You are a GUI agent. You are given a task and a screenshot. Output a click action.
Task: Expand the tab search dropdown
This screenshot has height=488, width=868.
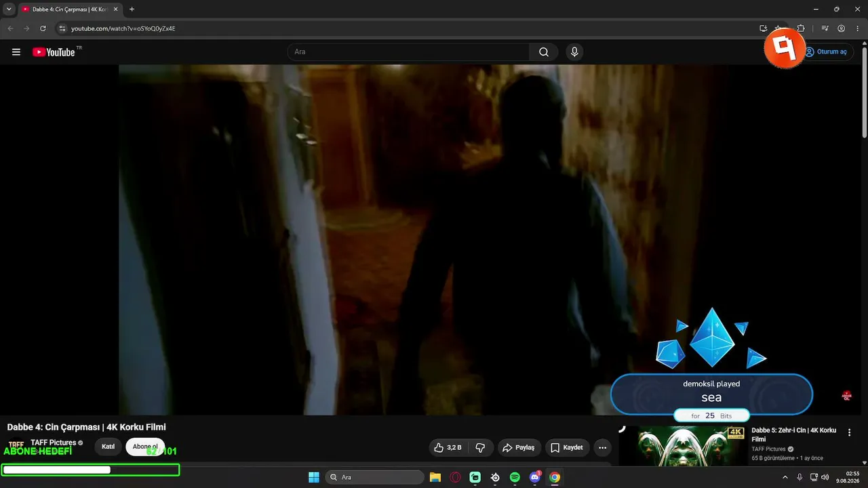pyautogui.click(x=9, y=9)
